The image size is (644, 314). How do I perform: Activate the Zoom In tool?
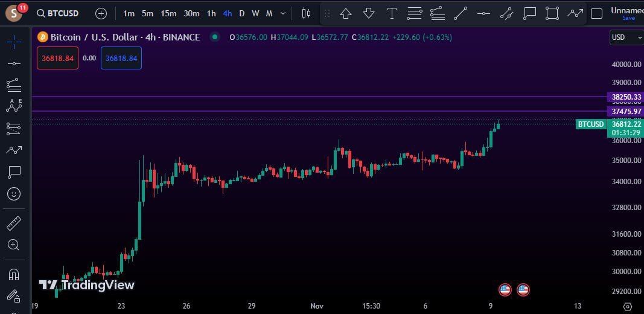(13, 245)
